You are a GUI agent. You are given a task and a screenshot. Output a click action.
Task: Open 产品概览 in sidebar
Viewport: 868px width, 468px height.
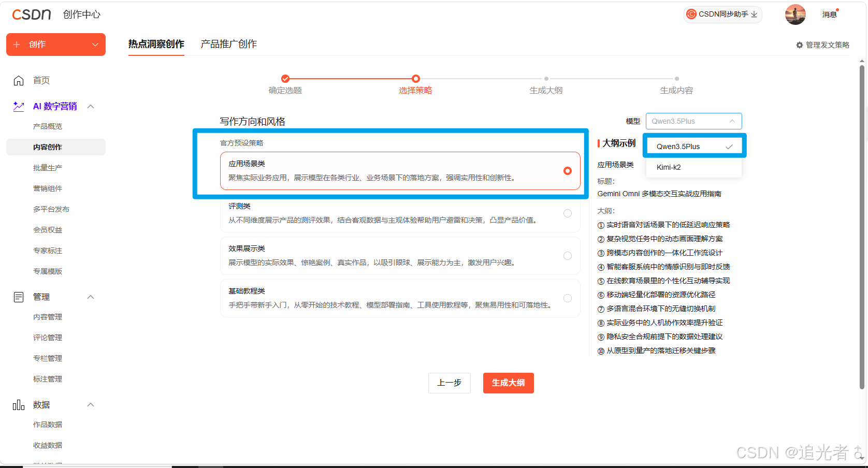tap(48, 126)
